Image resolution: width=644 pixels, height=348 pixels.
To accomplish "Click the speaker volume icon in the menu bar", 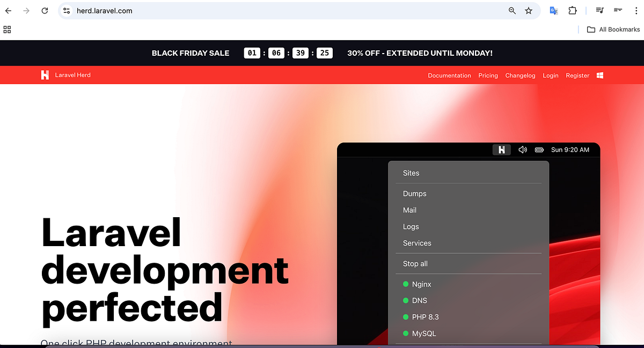I will point(522,150).
